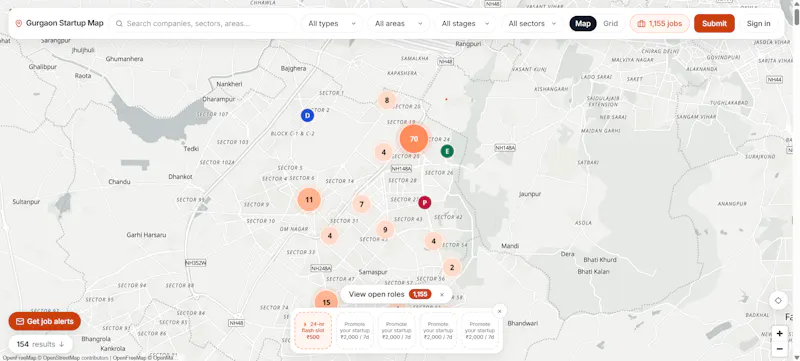
Task: Expand the All areas dropdown
Action: 398,23
